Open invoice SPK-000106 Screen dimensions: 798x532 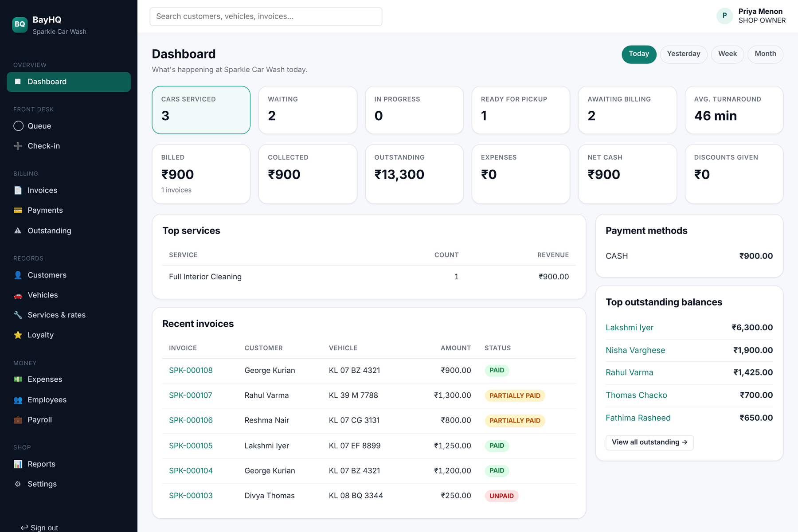(191, 420)
